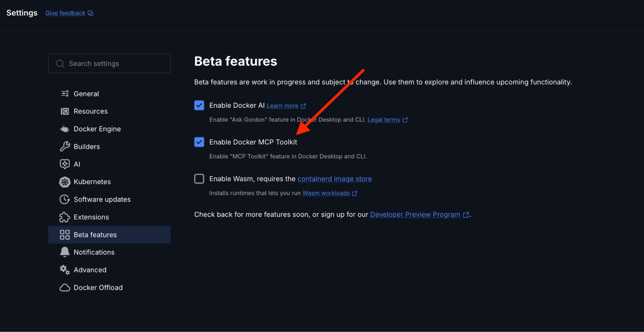The image size is (644, 332).
Task: Click the Resources disk icon
Action: click(65, 111)
